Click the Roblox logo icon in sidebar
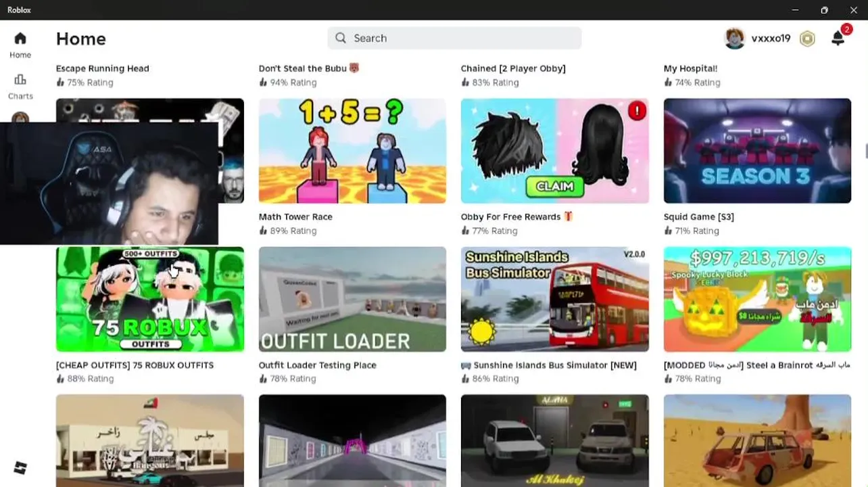 [20, 467]
